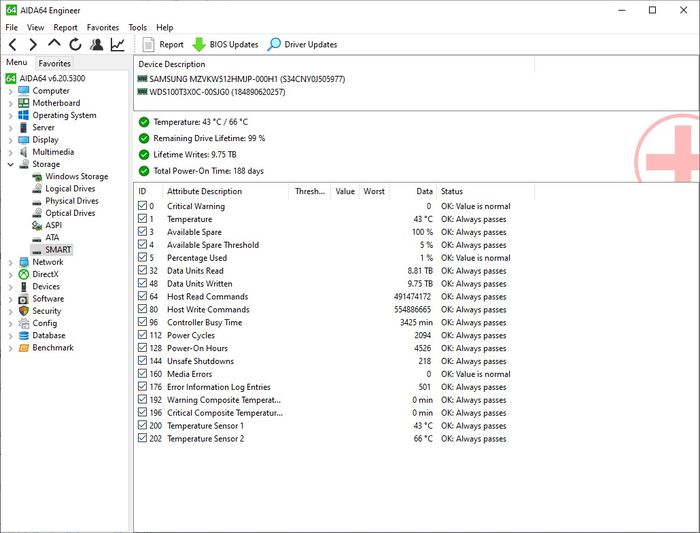
Task: Click the Refresh toolbar icon
Action: 75,44
